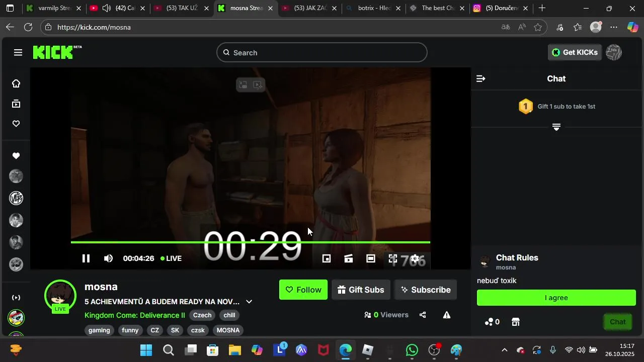Image resolution: width=644 pixels, height=362 pixels.
Task: Open Browse icon in sidebar
Action: point(16,104)
